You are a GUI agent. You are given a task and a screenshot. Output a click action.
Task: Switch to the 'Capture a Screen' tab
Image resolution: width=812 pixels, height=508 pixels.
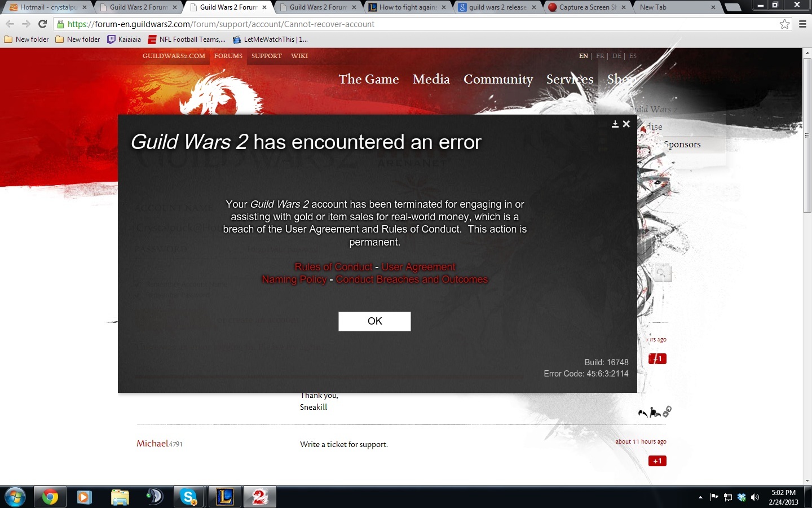tap(587, 7)
